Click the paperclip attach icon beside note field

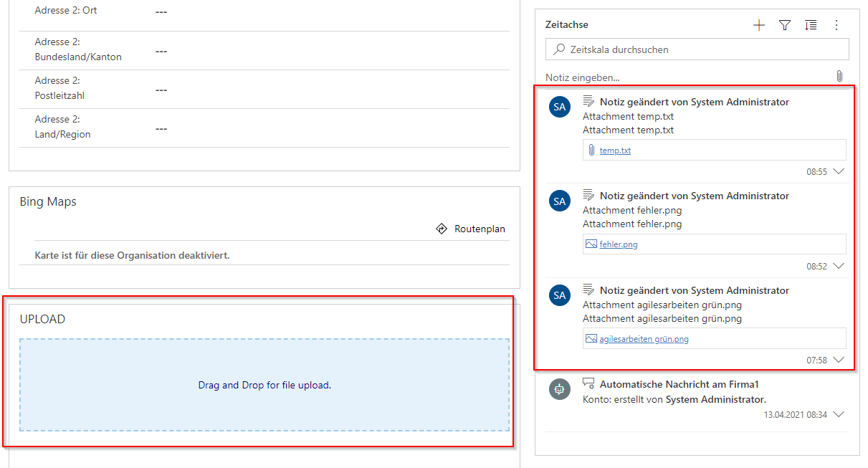(x=839, y=77)
